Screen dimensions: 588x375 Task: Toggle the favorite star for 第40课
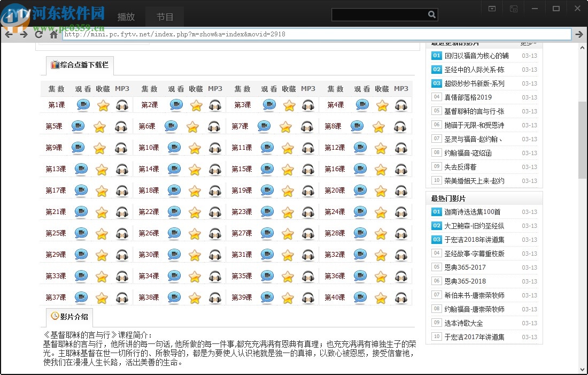tap(381, 297)
